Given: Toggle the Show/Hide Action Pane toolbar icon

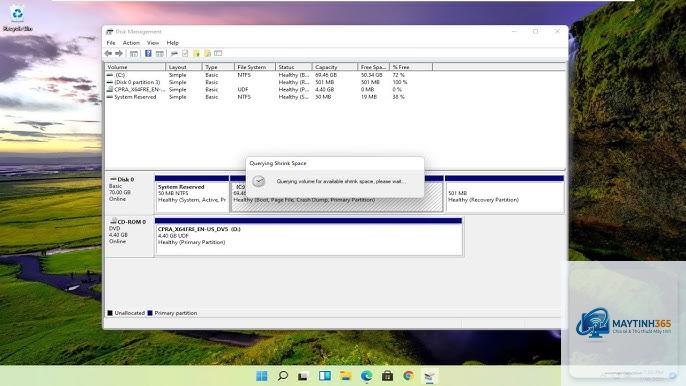Looking at the screenshot, I should pyautogui.click(x=160, y=53).
